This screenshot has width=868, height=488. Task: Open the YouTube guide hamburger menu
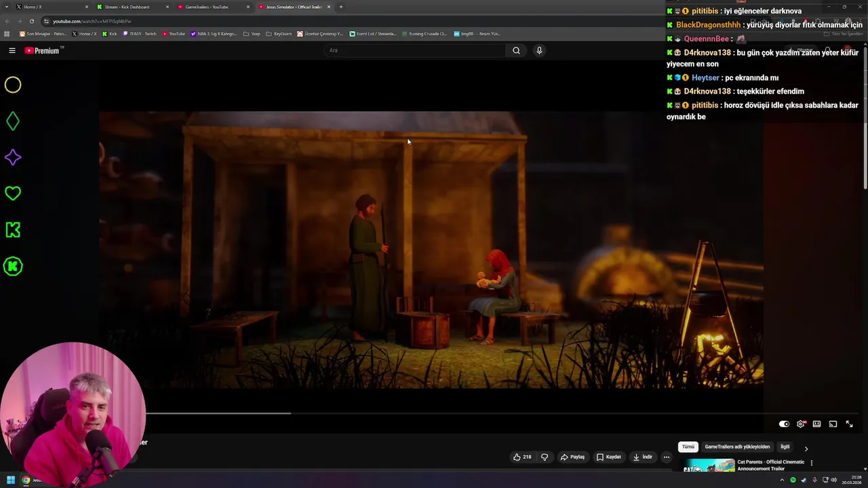pyautogui.click(x=12, y=50)
